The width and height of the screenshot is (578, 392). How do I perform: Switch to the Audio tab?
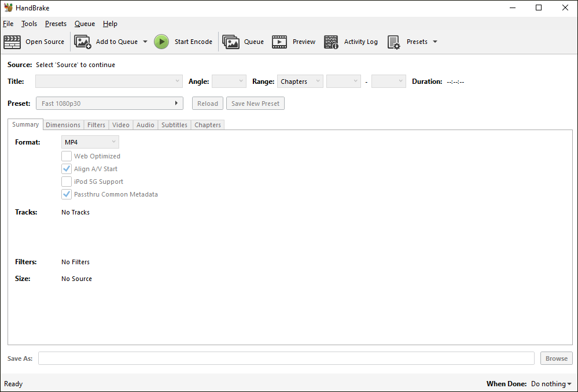point(145,125)
